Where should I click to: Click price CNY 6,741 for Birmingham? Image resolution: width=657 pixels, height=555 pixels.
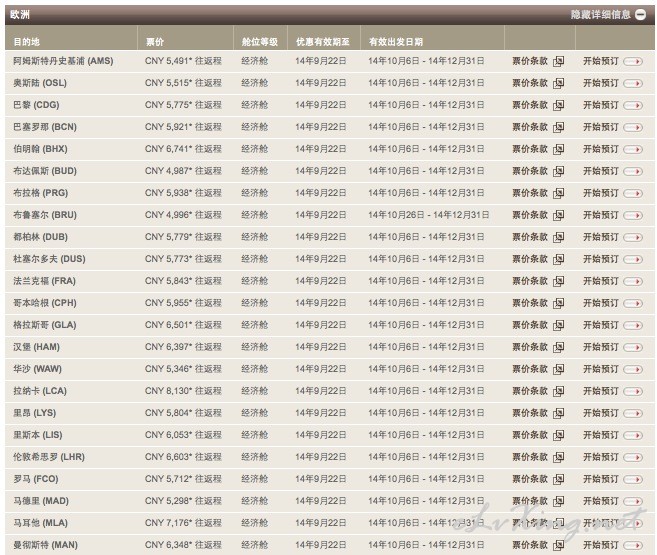pos(168,149)
